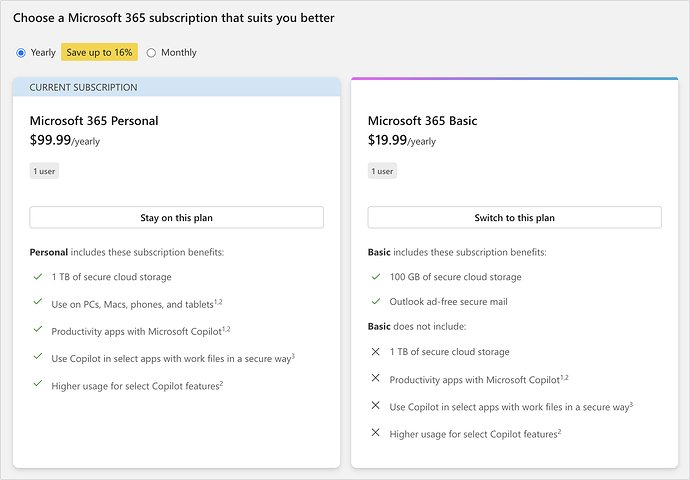Click the X icon beside Productivity apps in Basic
Image resolution: width=690 pixels, height=480 pixels.
[375, 377]
